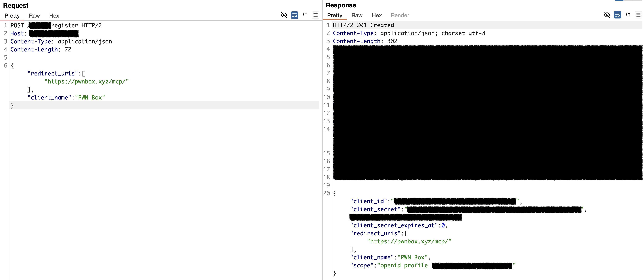Toggle word wrap icon in Request panel
The width and height of the screenshot is (644, 280).
point(294,15)
